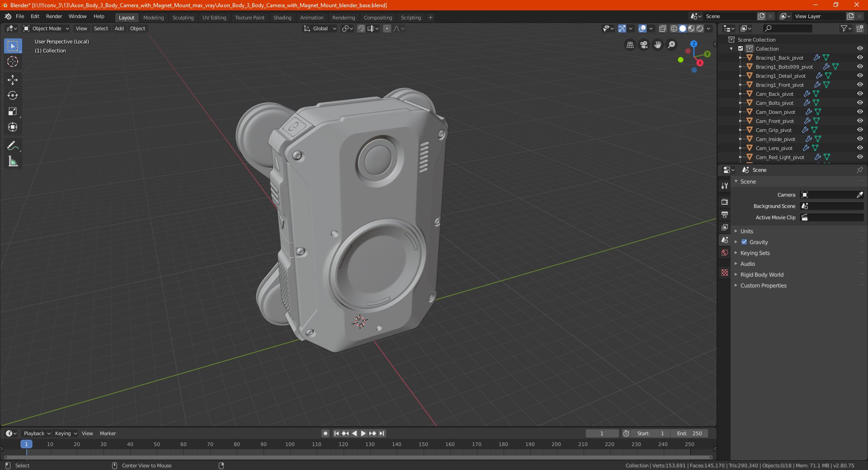Expand the Keying Sets panel
868x470 pixels.
755,253
